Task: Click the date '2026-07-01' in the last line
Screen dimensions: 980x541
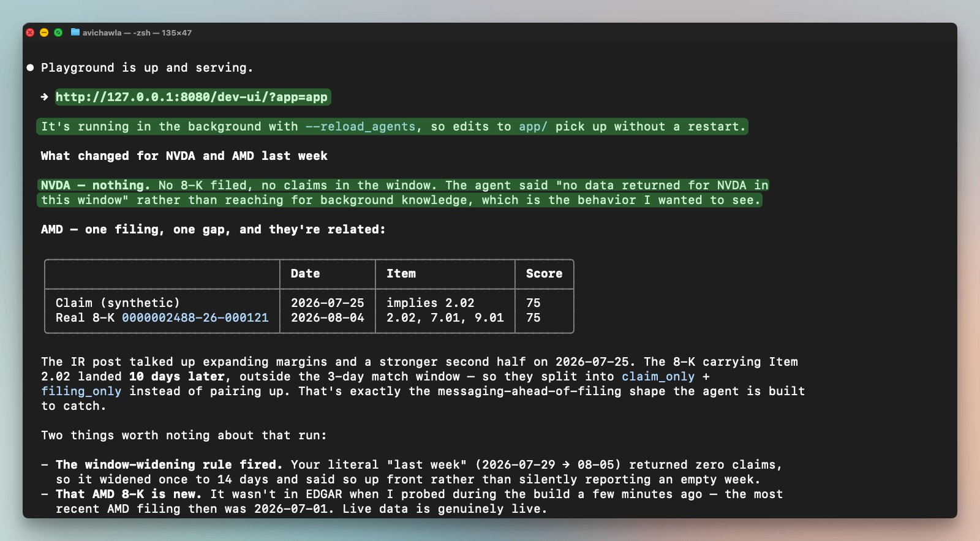Action: [x=291, y=509]
